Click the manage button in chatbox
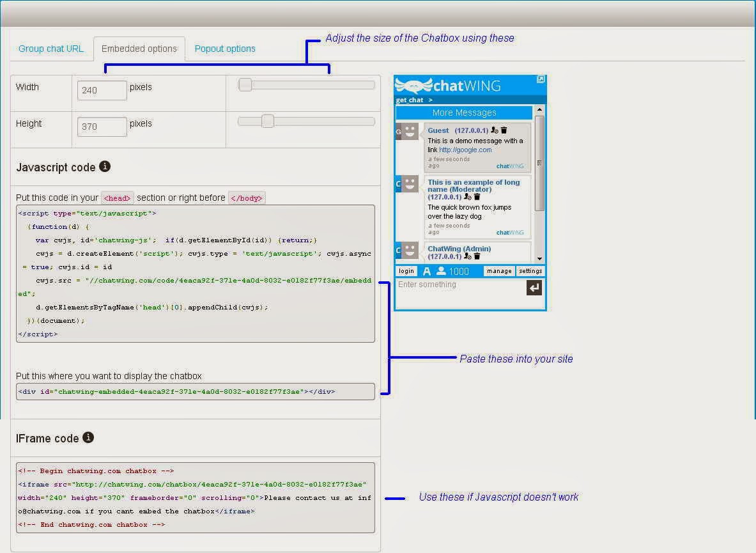Viewport: 756px width, 553px height. click(x=499, y=271)
